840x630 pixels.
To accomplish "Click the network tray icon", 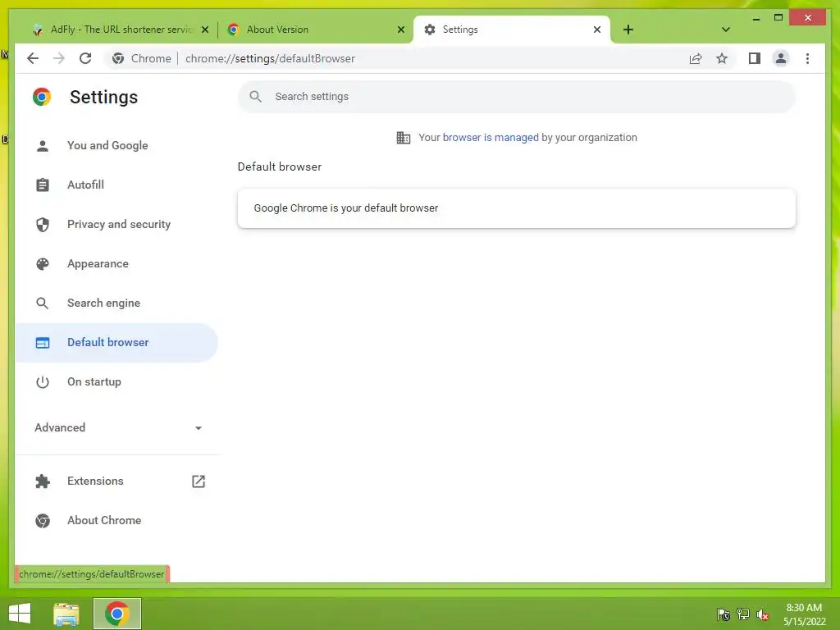I will (743, 614).
